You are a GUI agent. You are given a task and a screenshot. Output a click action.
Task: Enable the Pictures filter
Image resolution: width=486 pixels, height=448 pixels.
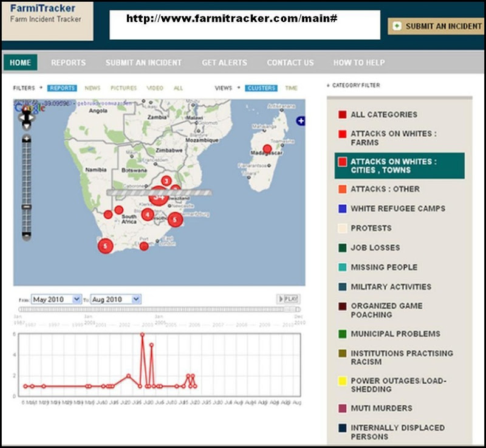(x=123, y=88)
